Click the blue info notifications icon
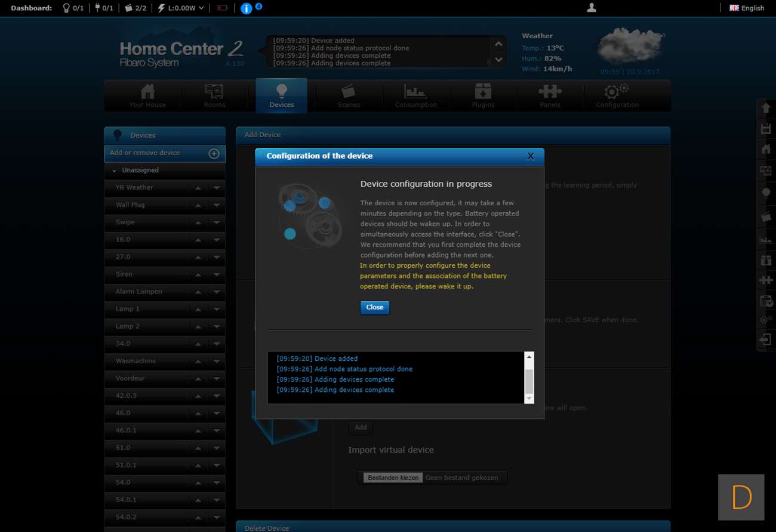Screen dimensions: 776x532 click(x=246, y=8)
